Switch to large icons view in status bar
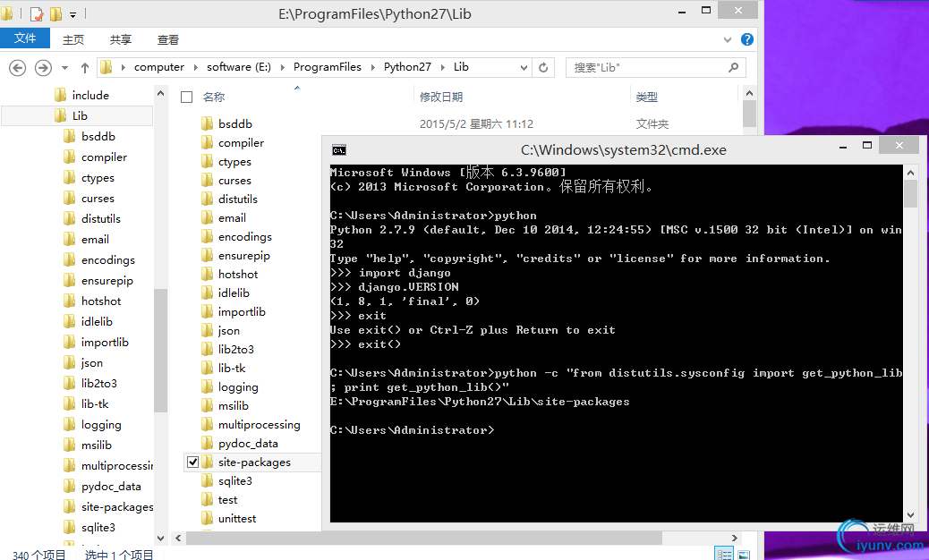Viewport: 929px width, 560px height. point(744,554)
